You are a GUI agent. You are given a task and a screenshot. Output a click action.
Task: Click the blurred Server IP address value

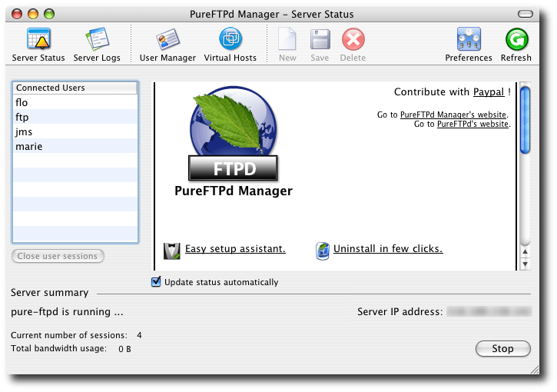pyautogui.click(x=489, y=312)
